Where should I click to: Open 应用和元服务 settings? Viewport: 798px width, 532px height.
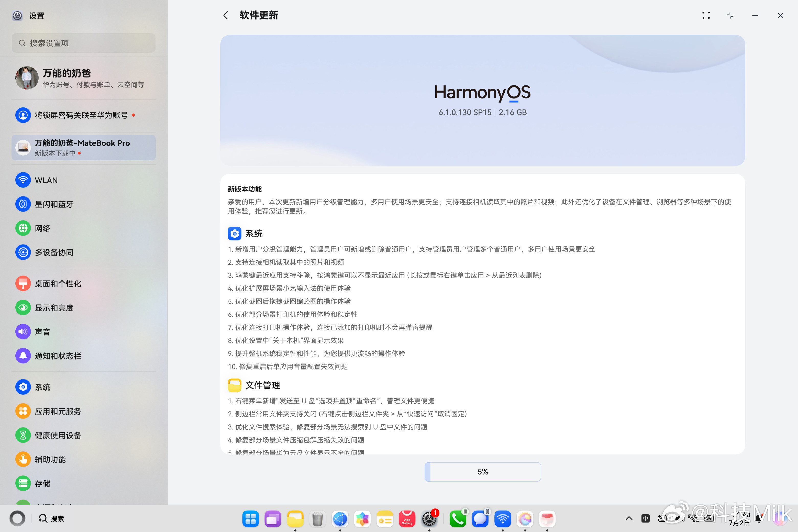tap(84, 411)
